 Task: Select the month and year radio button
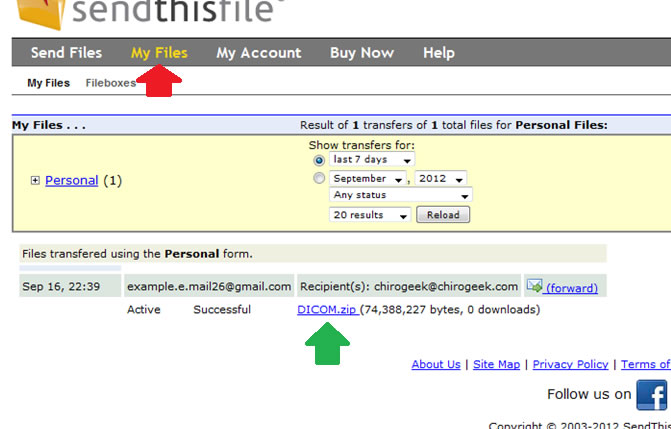(x=319, y=178)
